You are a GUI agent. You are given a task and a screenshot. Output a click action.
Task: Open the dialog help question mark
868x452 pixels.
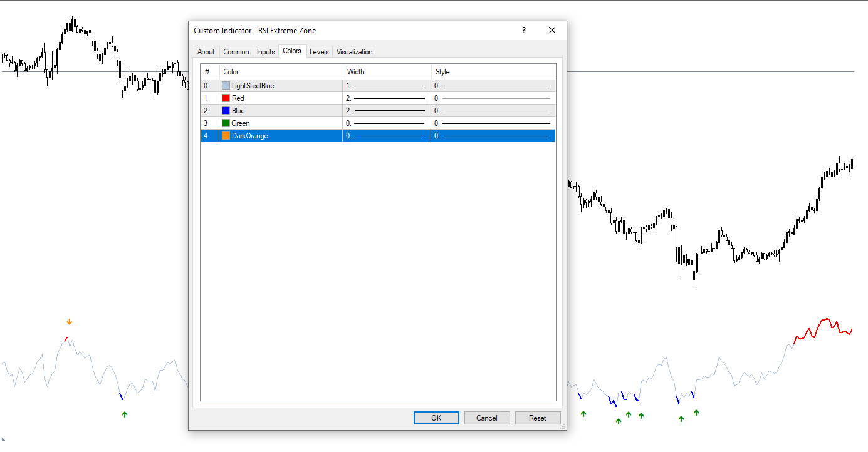coord(524,30)
